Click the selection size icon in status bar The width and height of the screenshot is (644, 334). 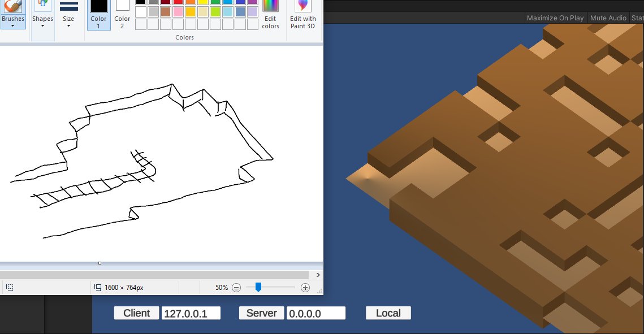click(x=10, y=287)
